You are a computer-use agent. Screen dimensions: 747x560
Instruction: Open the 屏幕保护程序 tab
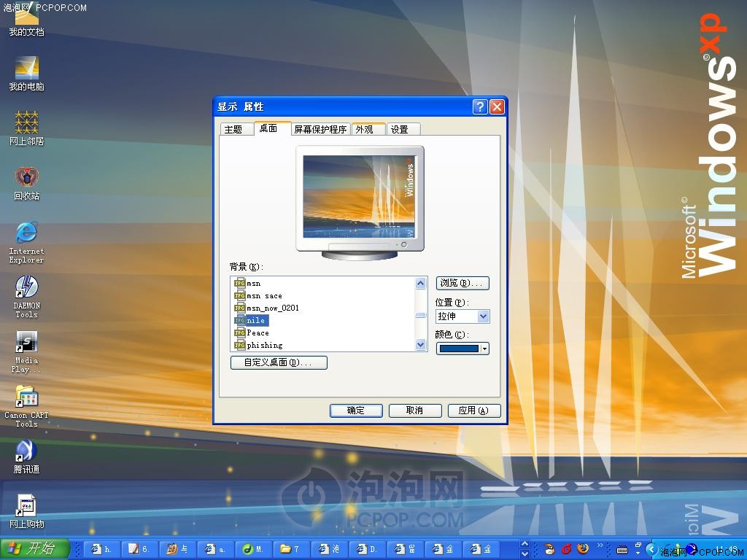pyautogui.click(x=320, y=130)
